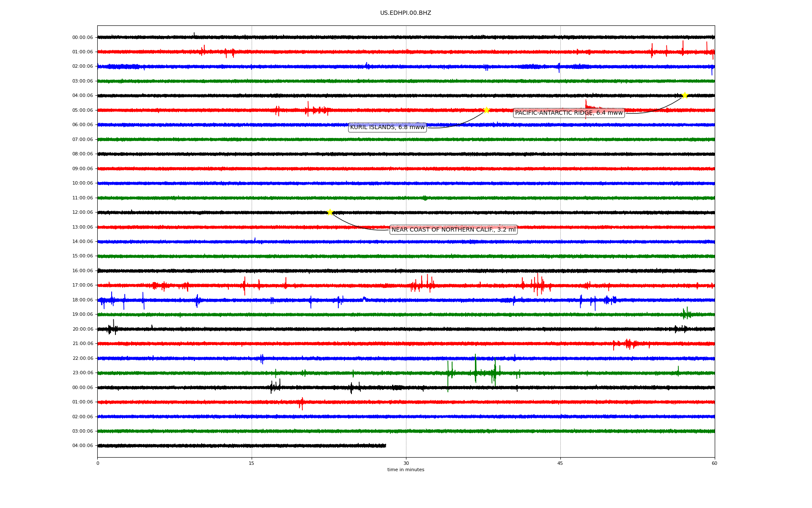Image resolution: width=812 pixels, height=508 pixels.
Task: Click the 21:00:06 row time label
Action: click(x=82, y=343)
